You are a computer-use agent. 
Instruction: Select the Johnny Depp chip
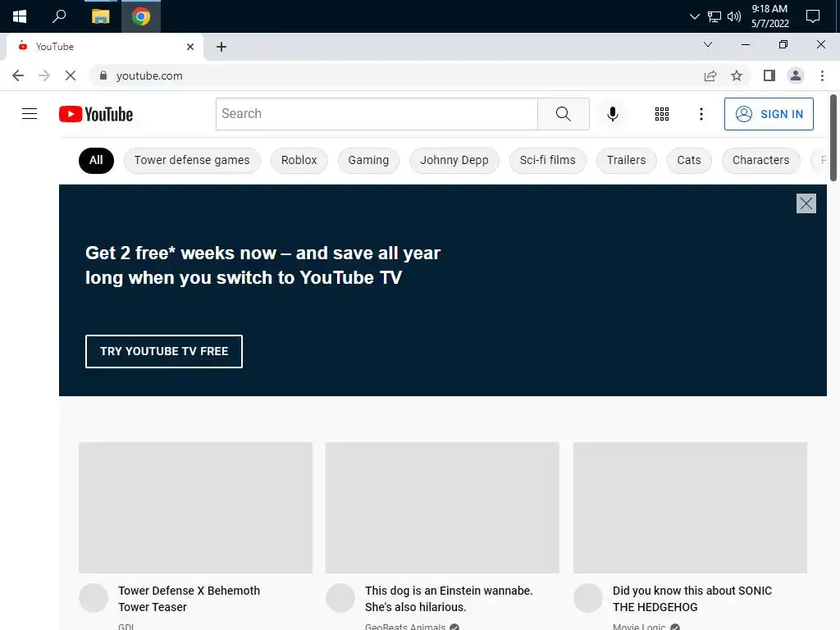click(x=454, y=160)
